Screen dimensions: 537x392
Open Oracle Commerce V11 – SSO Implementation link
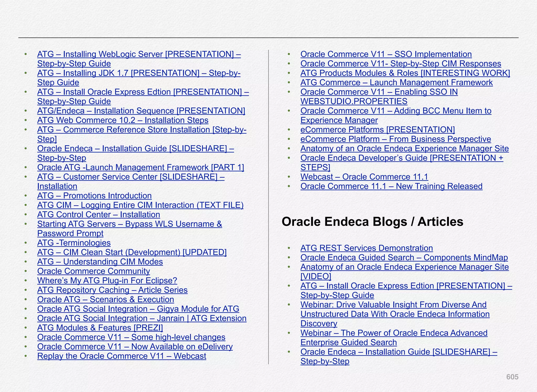pos(386,54)
